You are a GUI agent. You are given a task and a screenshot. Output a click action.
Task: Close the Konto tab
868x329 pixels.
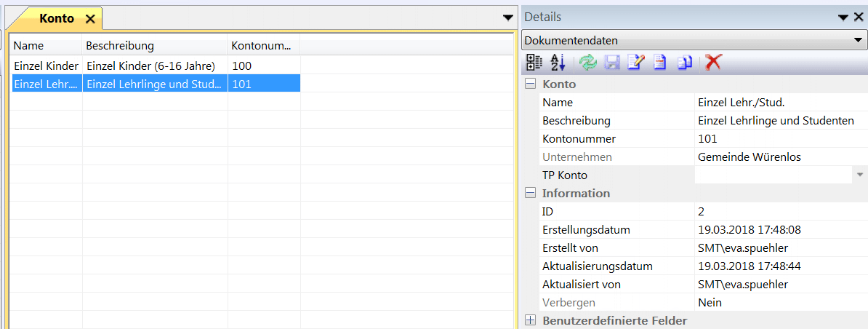coord(90,19)
